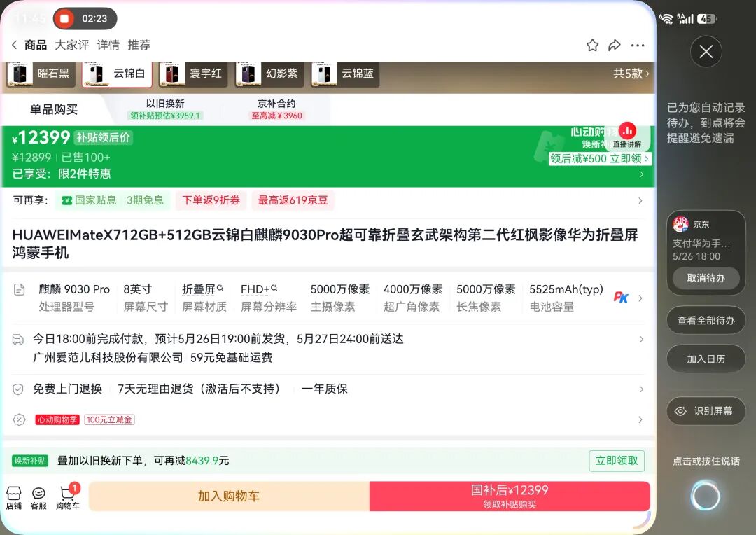The image size is (756, 535).
Task: Expand the return policy row chevron
Action: 641,389
